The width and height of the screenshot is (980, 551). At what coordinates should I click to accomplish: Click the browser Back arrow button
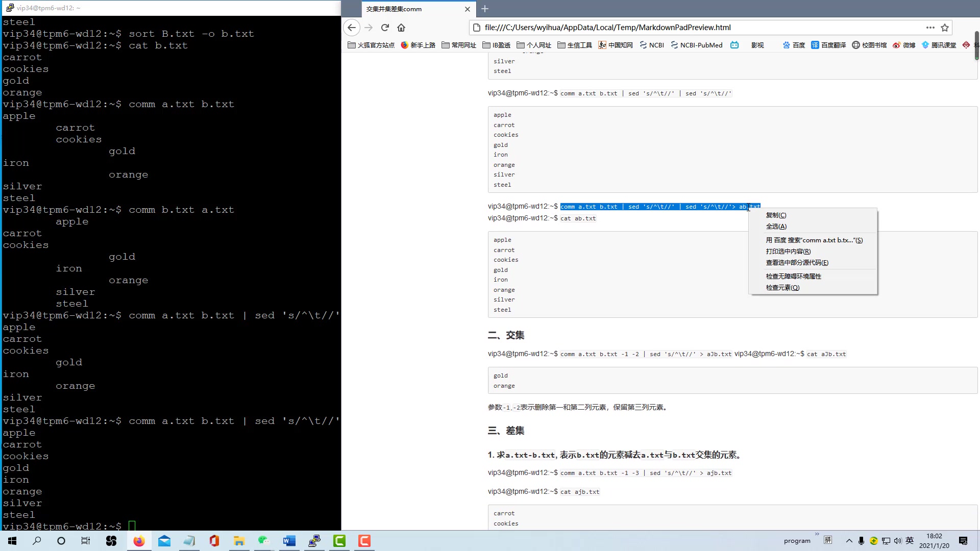point(352,28)
